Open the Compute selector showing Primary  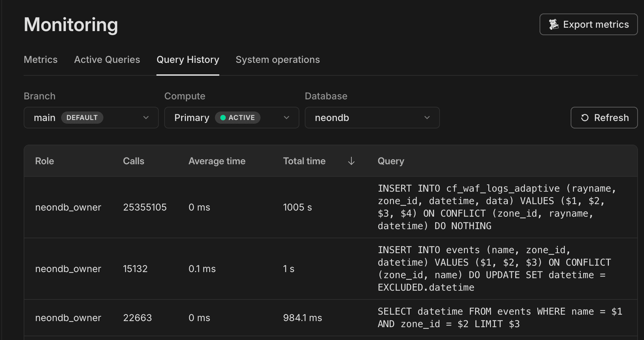(231, 118)
